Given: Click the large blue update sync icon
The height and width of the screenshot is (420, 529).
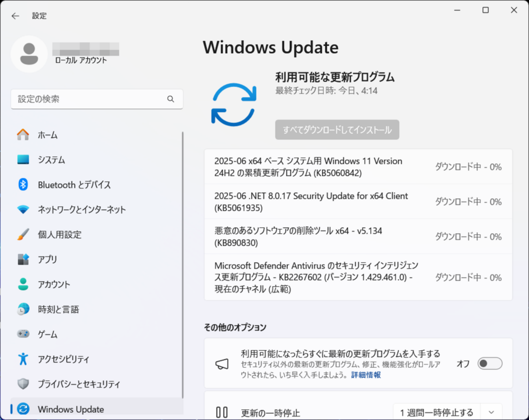Looking at the screenshot, I should [234, 105].
